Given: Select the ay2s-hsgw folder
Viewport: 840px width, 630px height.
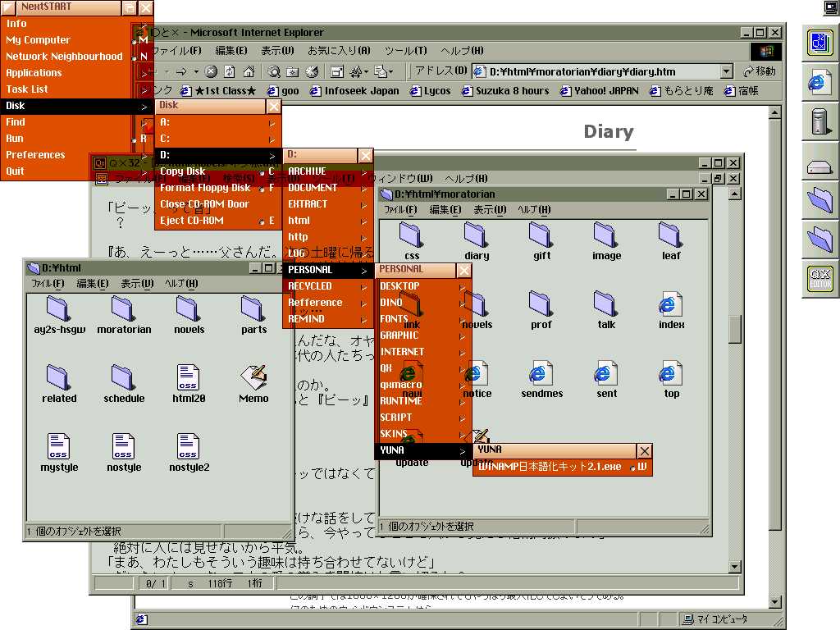Looking at the screenshot, I should coord(59,316).
